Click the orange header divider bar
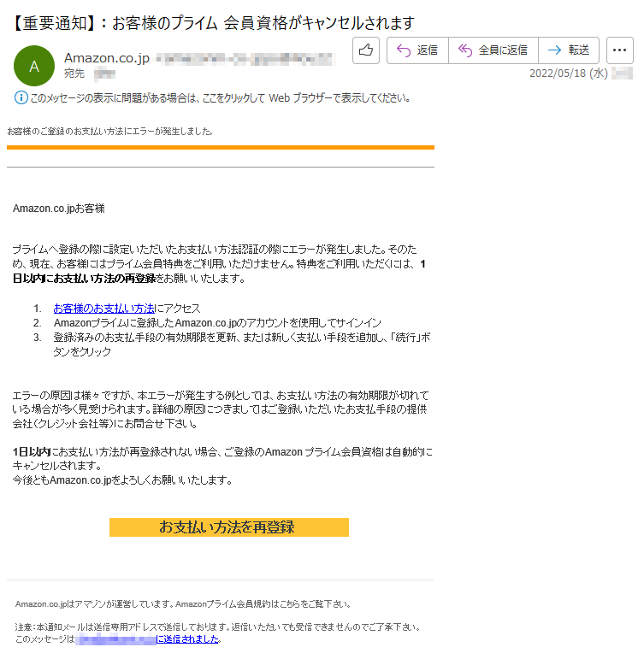 point(221,148)
